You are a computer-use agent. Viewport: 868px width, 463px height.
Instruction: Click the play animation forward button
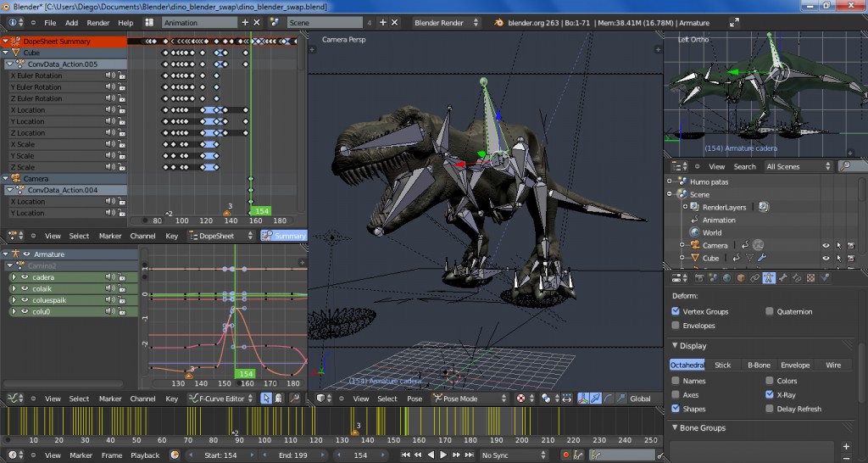click(442, 455)
